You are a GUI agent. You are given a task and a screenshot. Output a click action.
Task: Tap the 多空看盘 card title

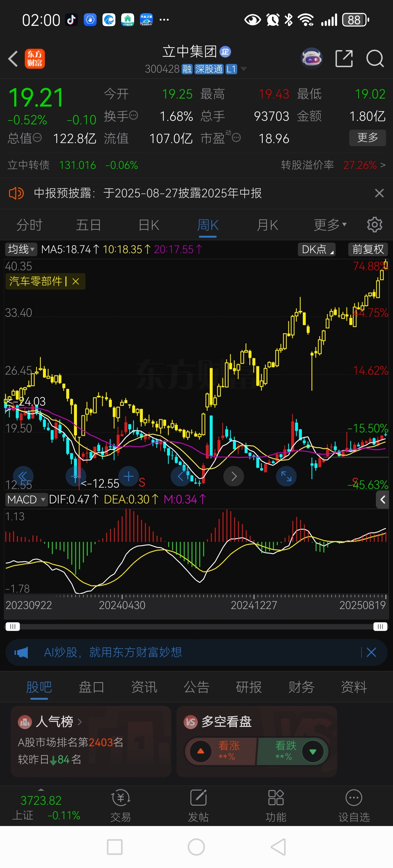(x=226, y=722)
